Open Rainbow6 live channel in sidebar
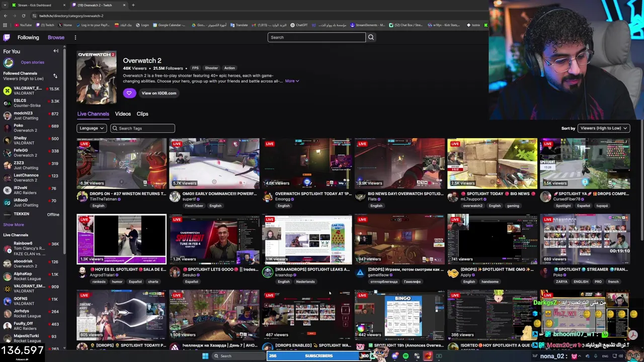This screenshot has height=362, width=644. [31, 248]
